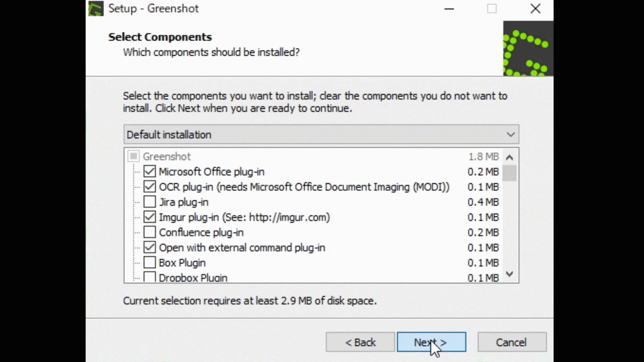Uncheck the Imgur plug-in checkbox
Screen dimensions: 644x362
(x=150, y=217)
